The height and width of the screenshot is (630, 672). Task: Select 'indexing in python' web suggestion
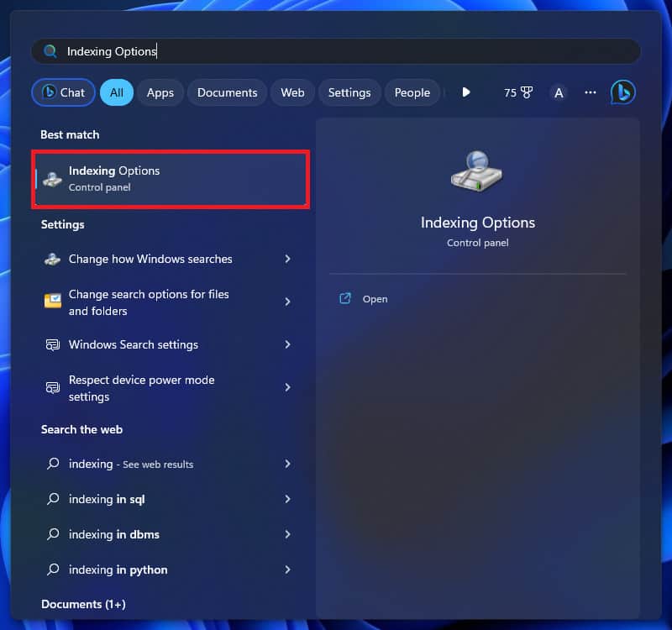point(171,570)
